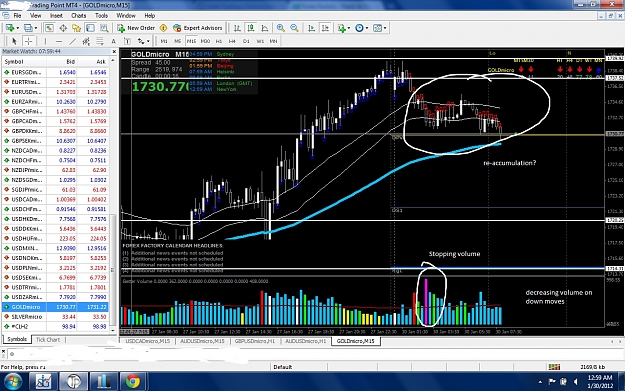Image resolution: width=625 pixels, height=391 pixels.
Task: Switch timeframe to M30
Action: point(205,41)
